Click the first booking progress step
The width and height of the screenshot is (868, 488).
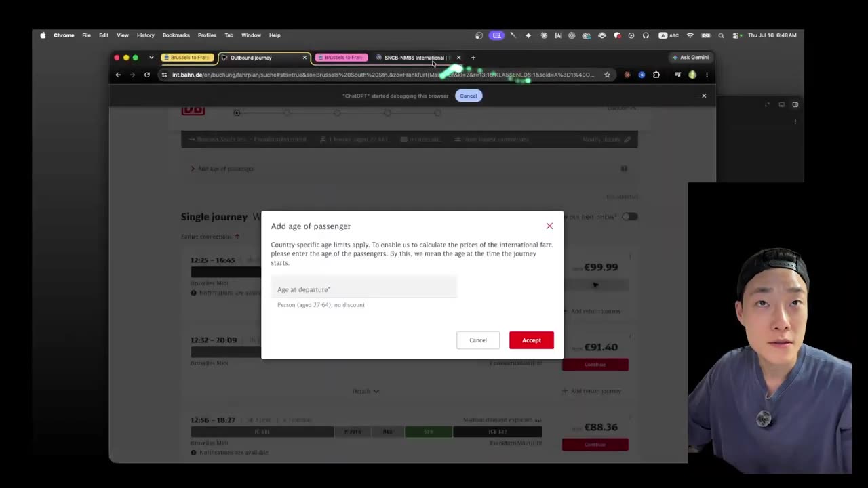click(x=237, y=113)
